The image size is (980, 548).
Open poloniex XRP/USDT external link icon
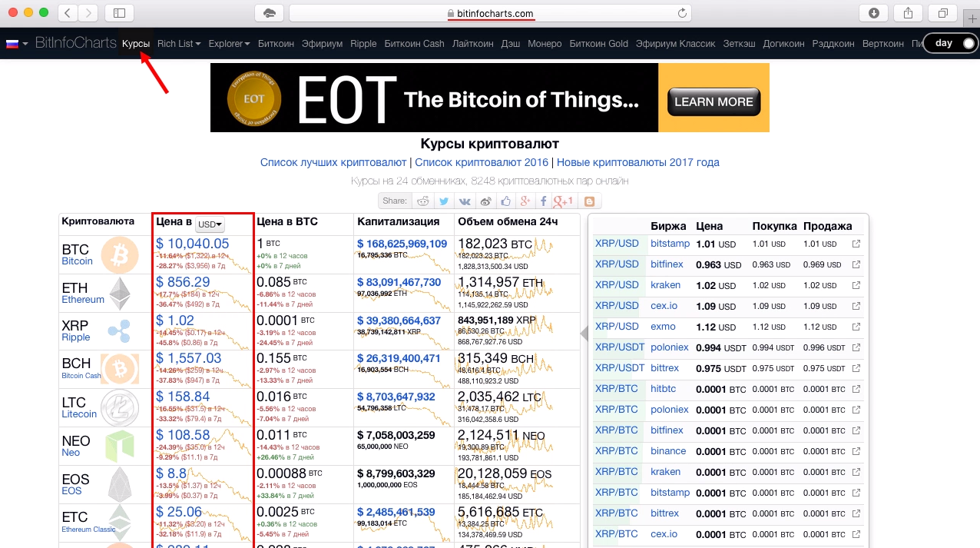coord(856,347)
